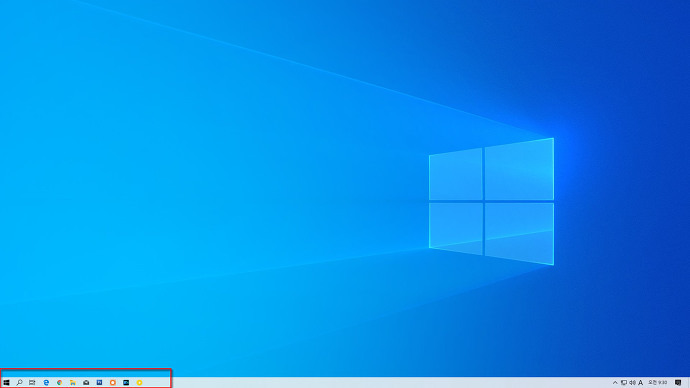Viewport: 690px width, 388px height.
Task: Open Task View from the taskbar
Action: tap(32, 383)
